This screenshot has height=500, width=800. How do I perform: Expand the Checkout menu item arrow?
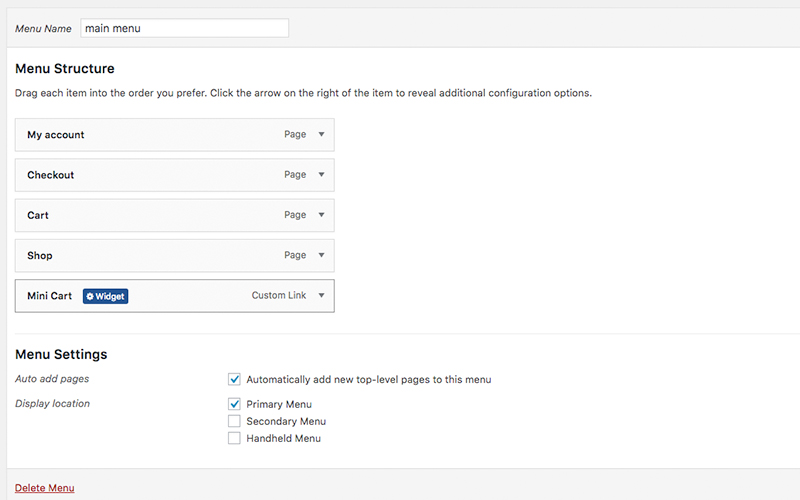(321, 174)
